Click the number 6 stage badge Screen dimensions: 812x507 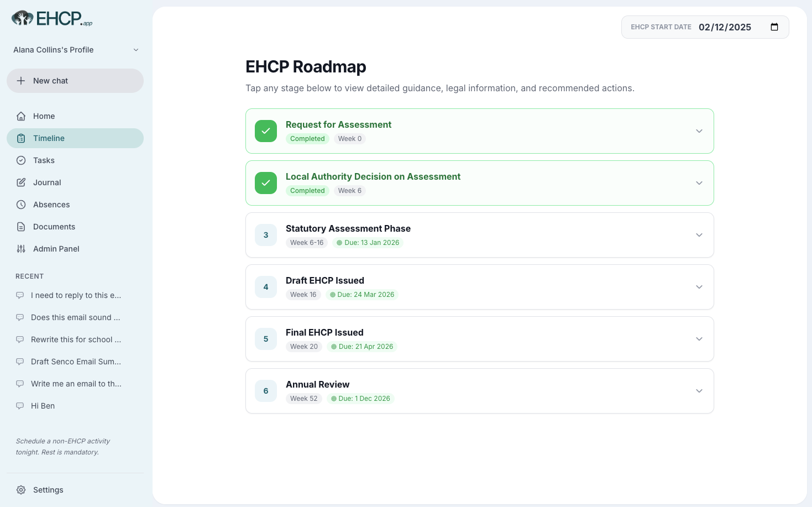click(266, 391)
